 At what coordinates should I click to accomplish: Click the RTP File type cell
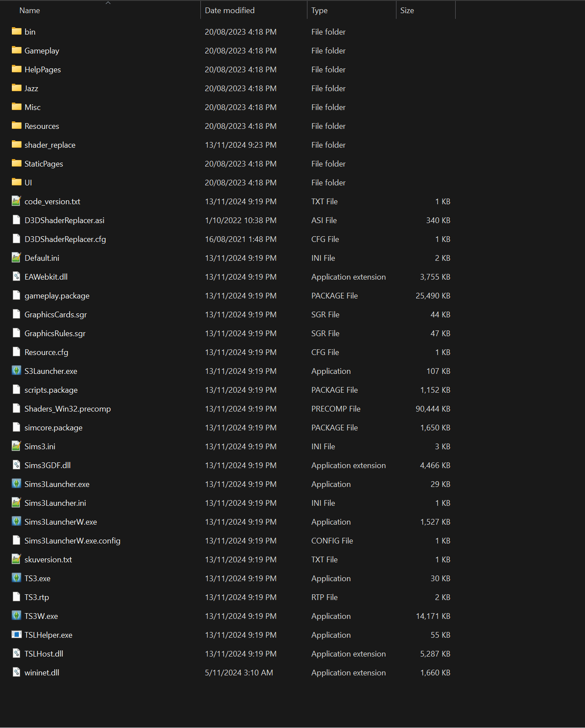coord(325,597)
